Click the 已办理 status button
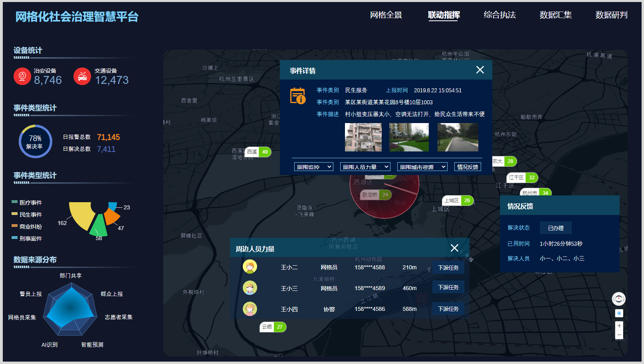Screen dimensions: 644x364 pos(556,228)
